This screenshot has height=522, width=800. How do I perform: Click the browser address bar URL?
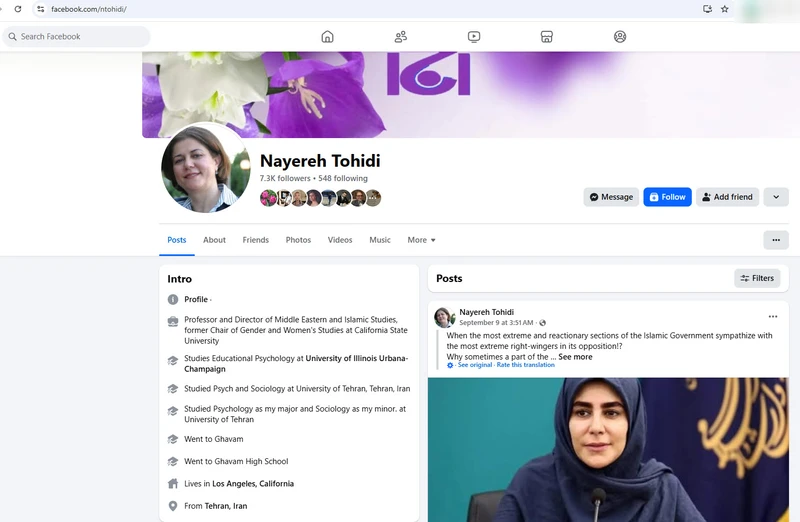[89, 9]
